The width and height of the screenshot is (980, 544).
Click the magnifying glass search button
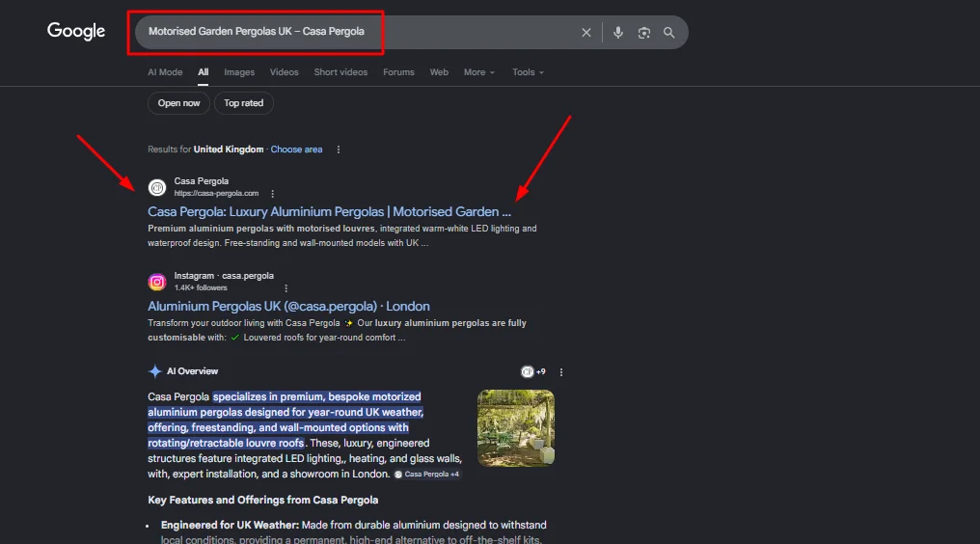click(x=669, y=33)
